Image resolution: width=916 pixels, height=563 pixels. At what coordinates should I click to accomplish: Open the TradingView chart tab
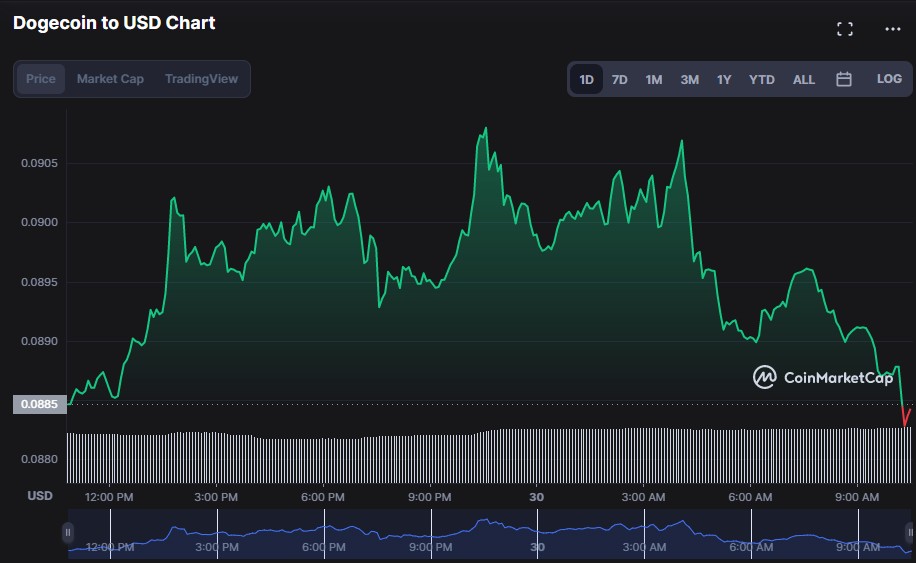[201, 79]
